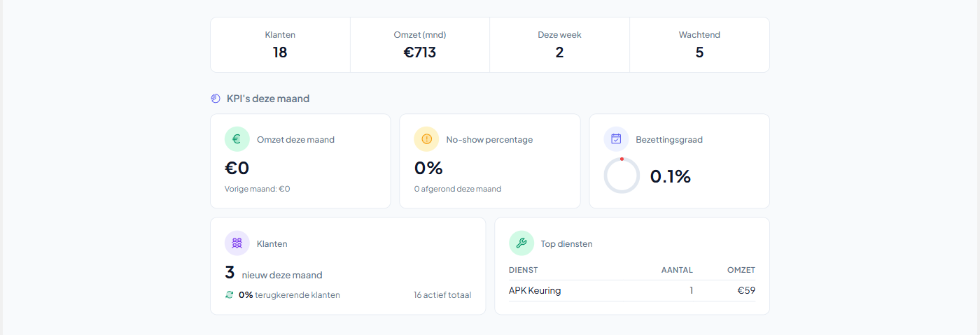
Task: Open the Klanten summary tile showing 18
Action: 280,45
